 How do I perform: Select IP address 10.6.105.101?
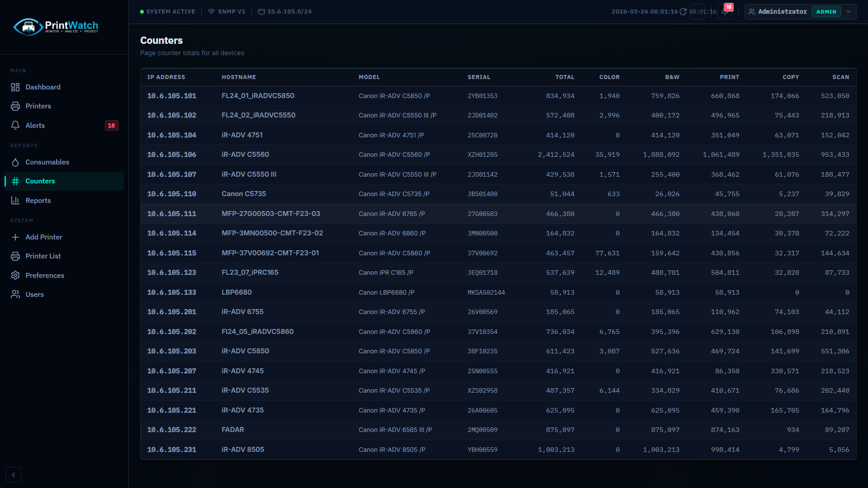pos(172,96)
